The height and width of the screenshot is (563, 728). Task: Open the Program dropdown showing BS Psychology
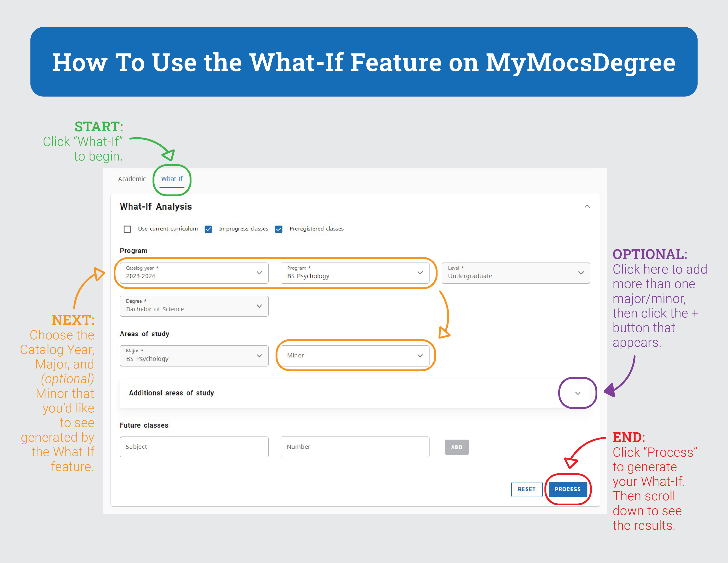[x=355, y=273]
